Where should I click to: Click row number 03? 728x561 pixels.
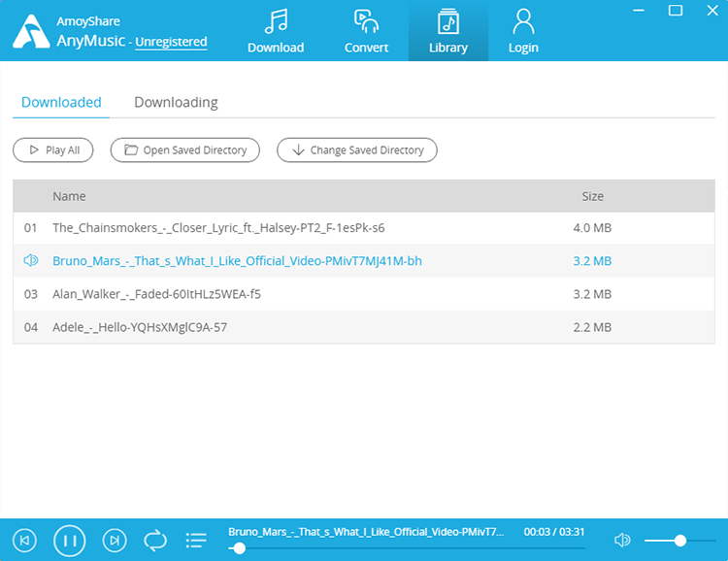click(x=31, y=294)
